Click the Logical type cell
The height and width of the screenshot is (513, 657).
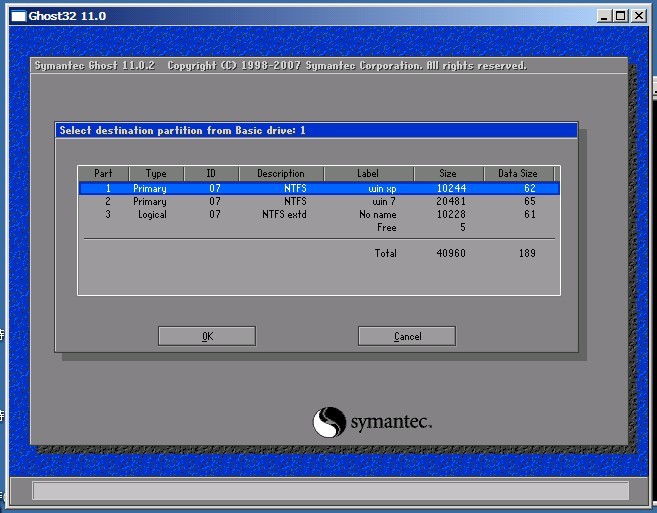(x=153, y=214)
